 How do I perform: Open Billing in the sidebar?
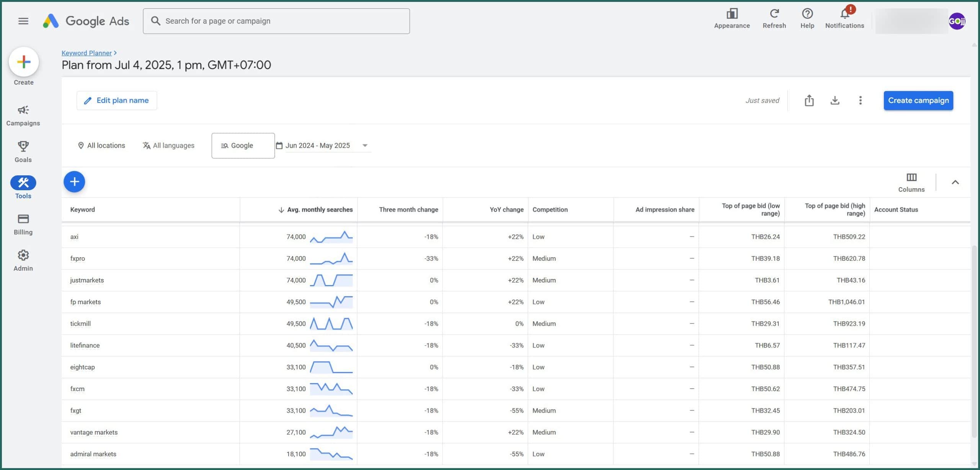(x=23, y=224)
